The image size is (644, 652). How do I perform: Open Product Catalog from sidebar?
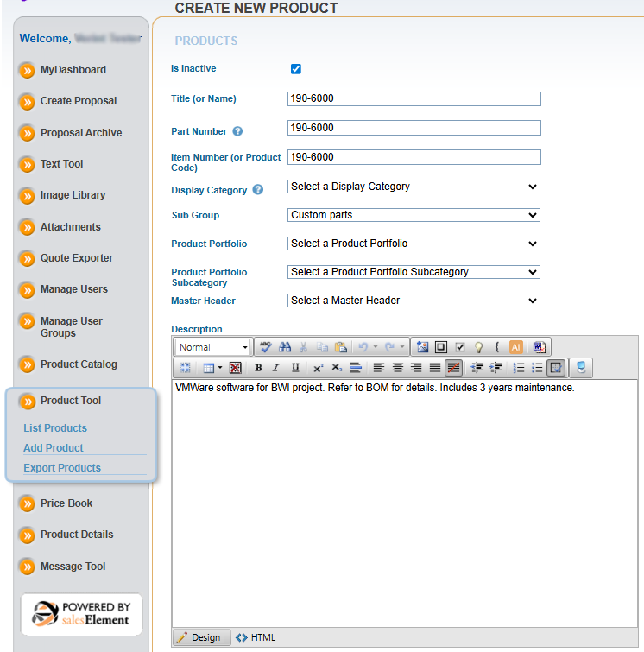pos(78,364)
